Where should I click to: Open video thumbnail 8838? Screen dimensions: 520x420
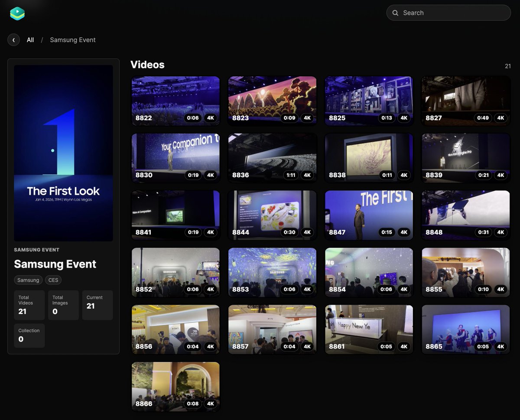[x=369, y=158]
